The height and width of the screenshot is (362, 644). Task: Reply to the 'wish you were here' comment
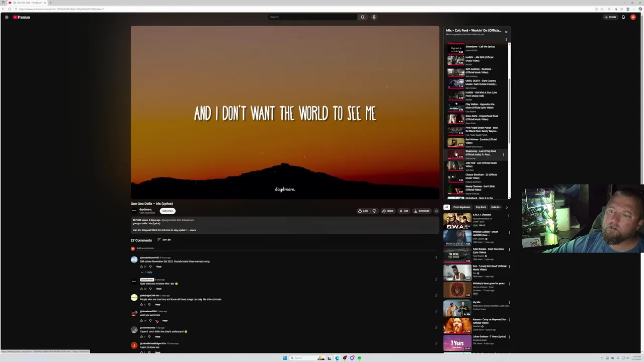coord(165,320)
